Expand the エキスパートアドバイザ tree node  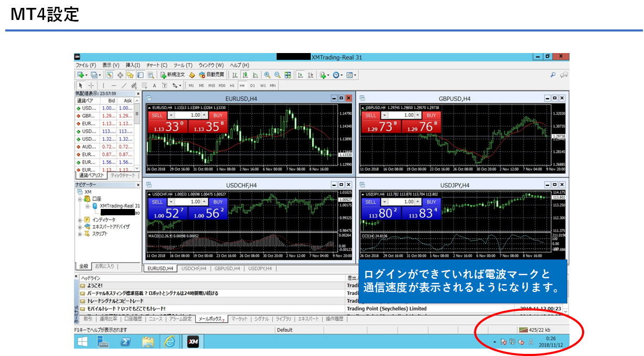[x=80, y=226]
